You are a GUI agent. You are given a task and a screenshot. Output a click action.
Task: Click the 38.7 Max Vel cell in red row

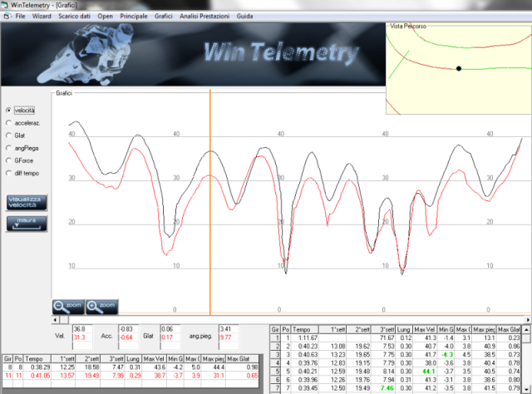point(155,376)
